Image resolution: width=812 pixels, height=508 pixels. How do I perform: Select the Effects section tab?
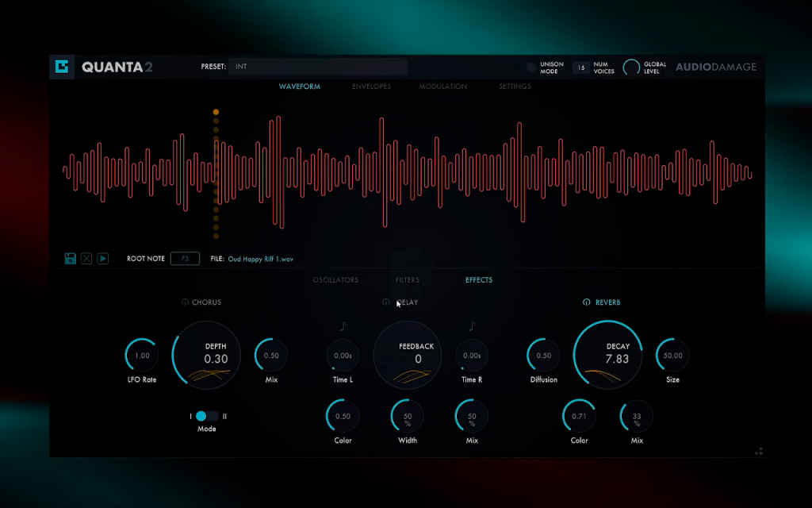(479, 280)
